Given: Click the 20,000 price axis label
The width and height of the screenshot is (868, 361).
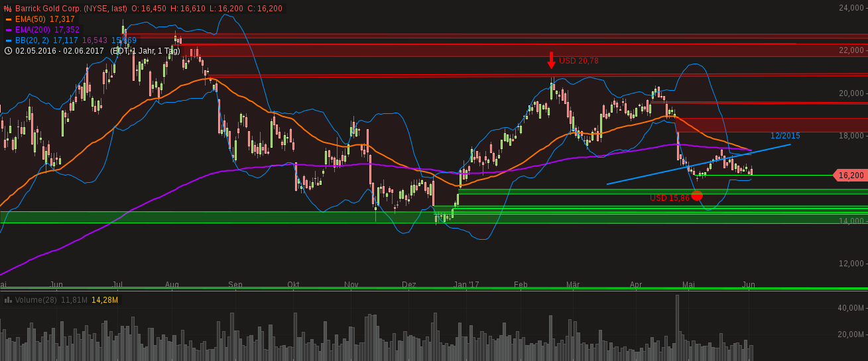Looking at the screenshot, I should [852, 93].
